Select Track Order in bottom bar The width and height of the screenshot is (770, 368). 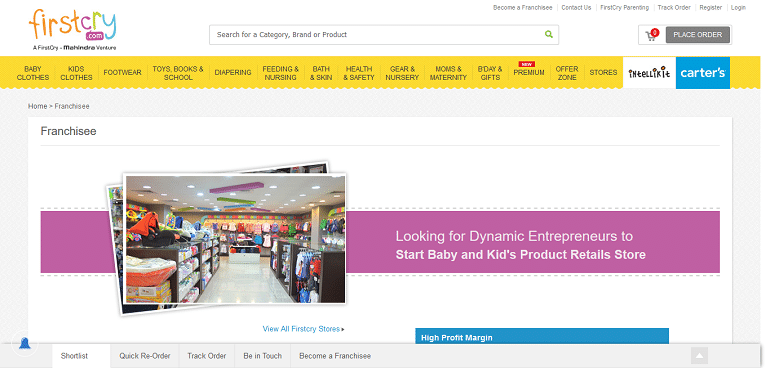[207, 356]
